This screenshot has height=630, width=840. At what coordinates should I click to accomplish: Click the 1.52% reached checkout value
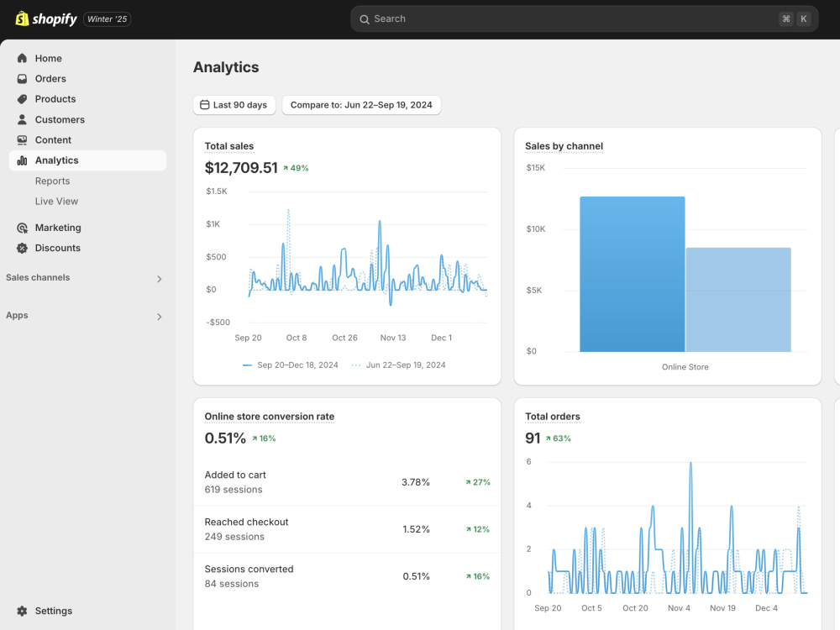417,529
